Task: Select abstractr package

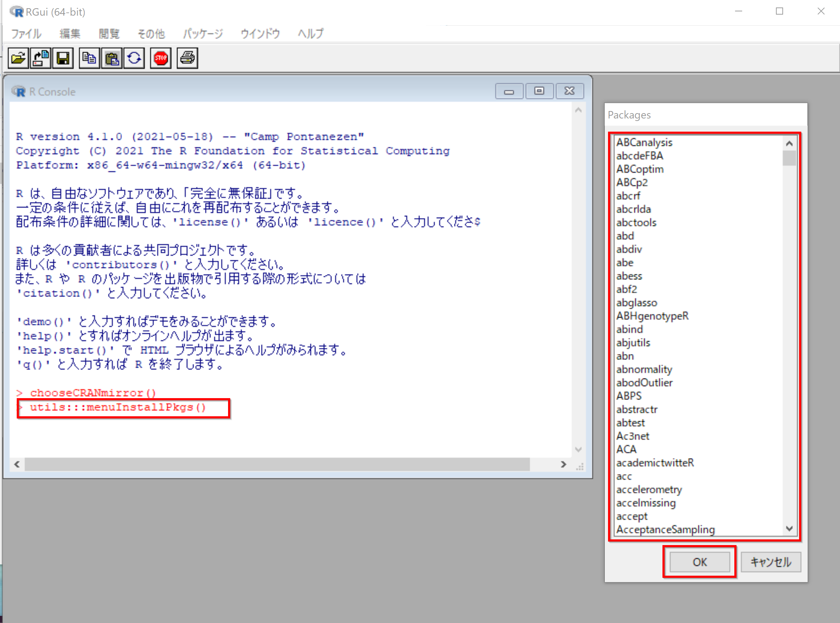Action: [x=698, y=410]
